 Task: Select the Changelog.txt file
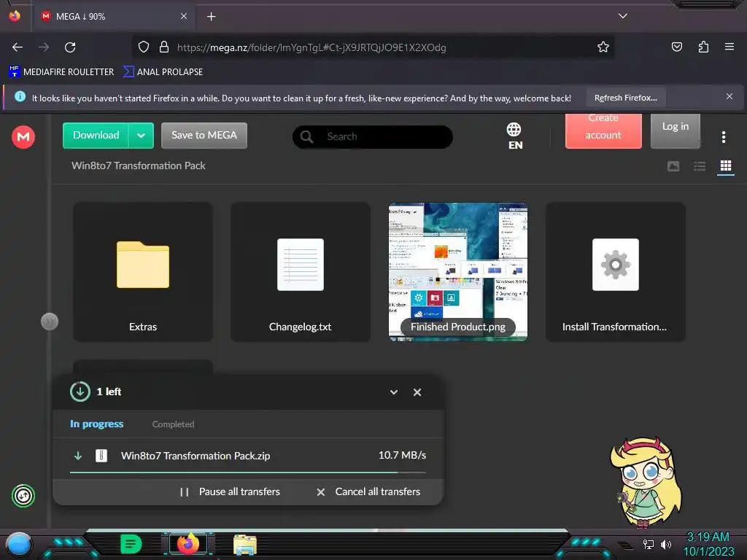click(x=300, y=272)
